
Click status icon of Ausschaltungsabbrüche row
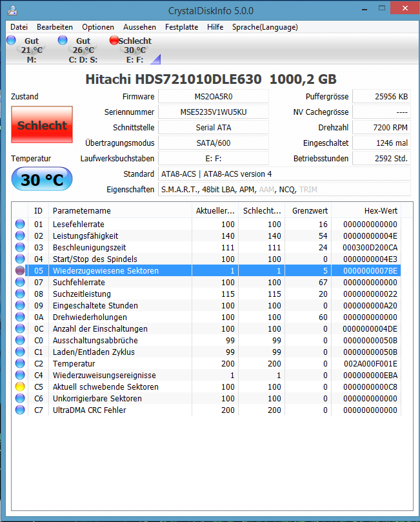click(x=20, y=340)
